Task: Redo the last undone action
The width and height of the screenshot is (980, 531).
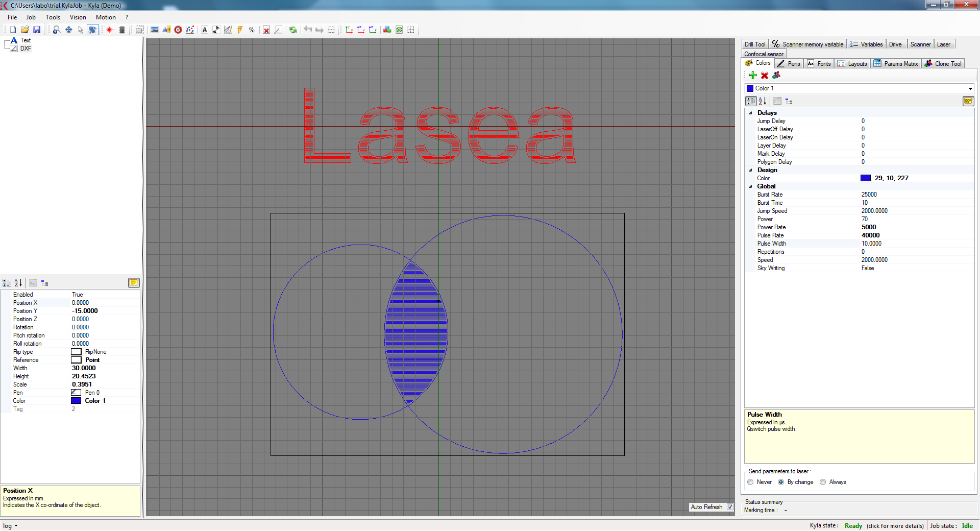Action: click(320, 30)
